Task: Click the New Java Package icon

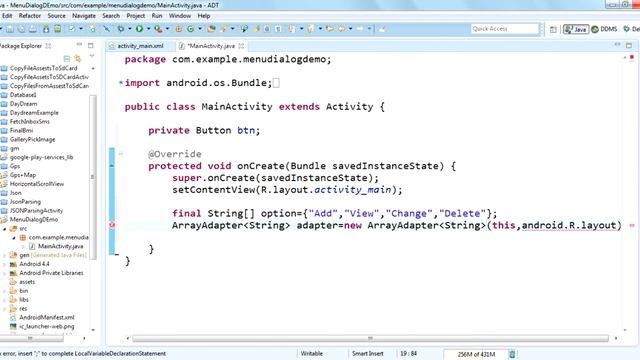Action: [179, 29]
